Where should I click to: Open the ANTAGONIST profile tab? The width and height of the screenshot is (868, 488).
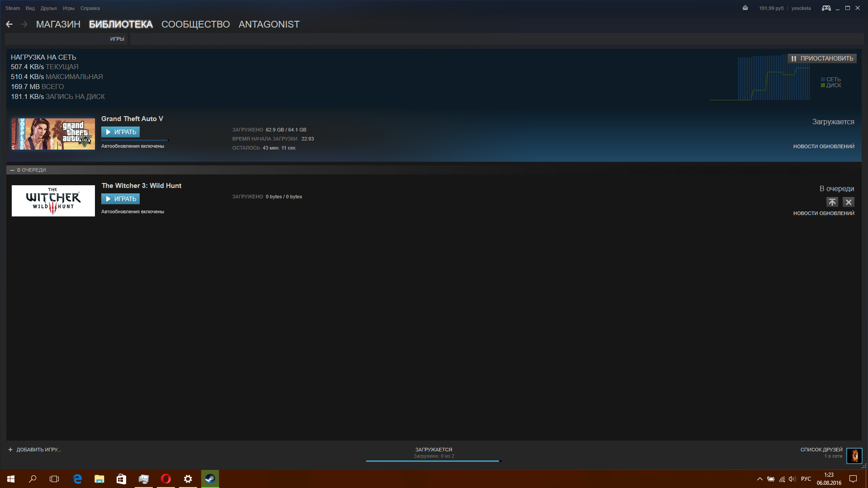click(x=269, y=24)
